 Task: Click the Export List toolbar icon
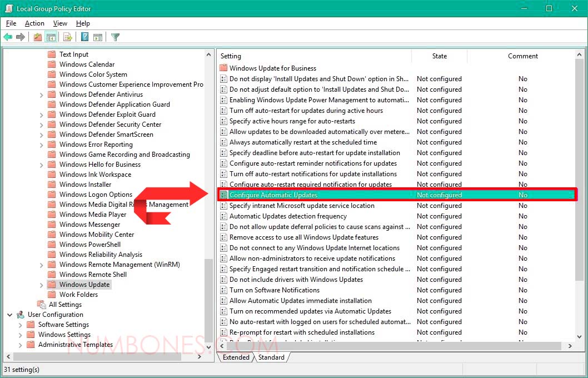[67, 37]
